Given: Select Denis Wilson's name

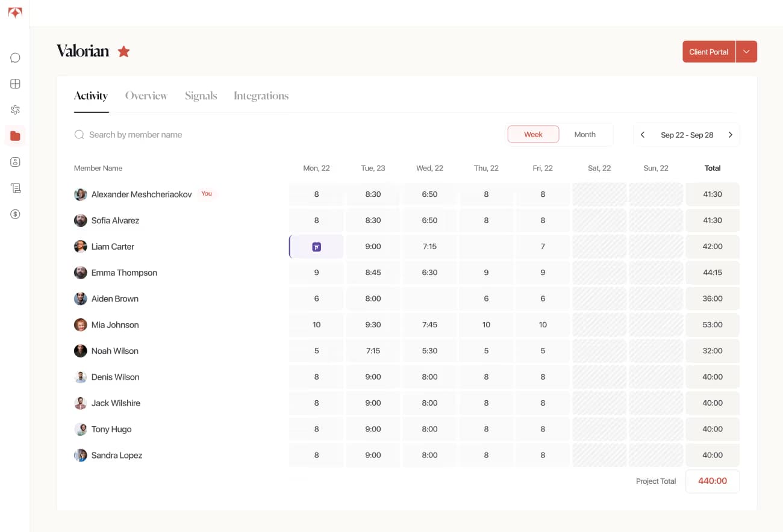Looking at the screenshot, I should click(116, 377).
